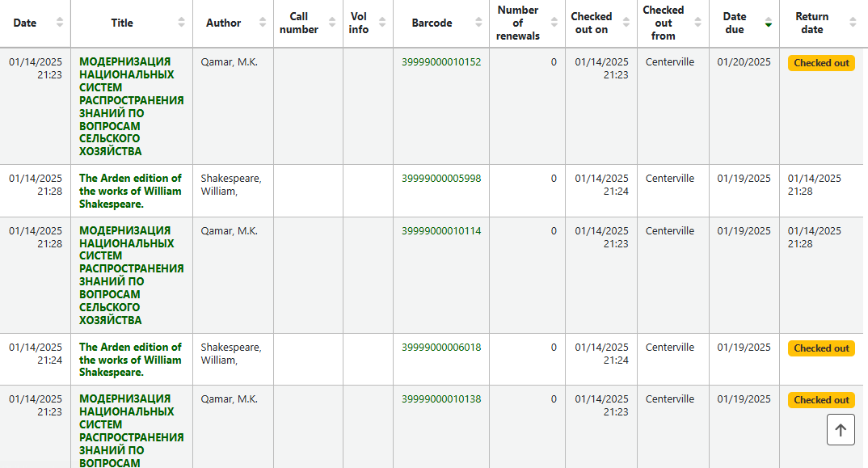The image size is (868, 468).
Task: Click barcode 39999000010138 link
Action: 441,399
